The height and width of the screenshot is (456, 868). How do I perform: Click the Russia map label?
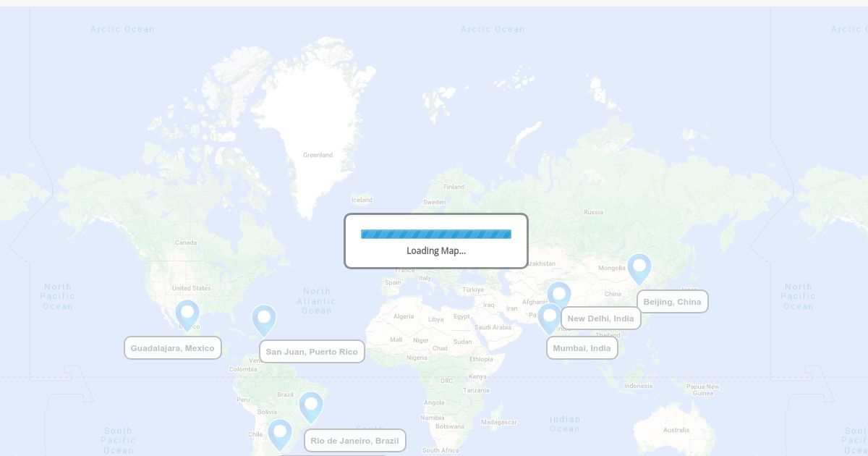593,212
